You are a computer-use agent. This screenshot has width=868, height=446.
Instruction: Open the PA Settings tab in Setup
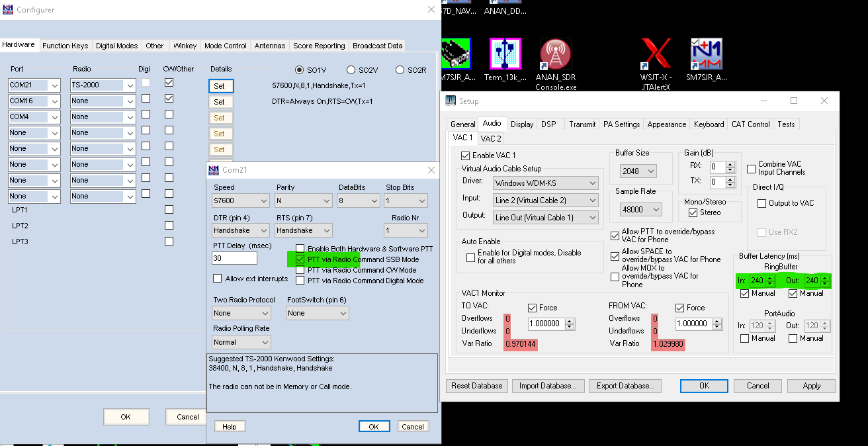tap(622, 124)
